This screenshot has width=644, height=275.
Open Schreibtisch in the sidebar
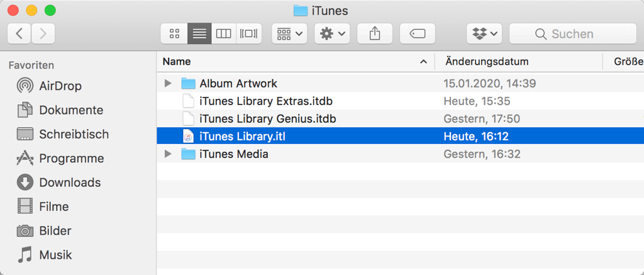point(63,135)
